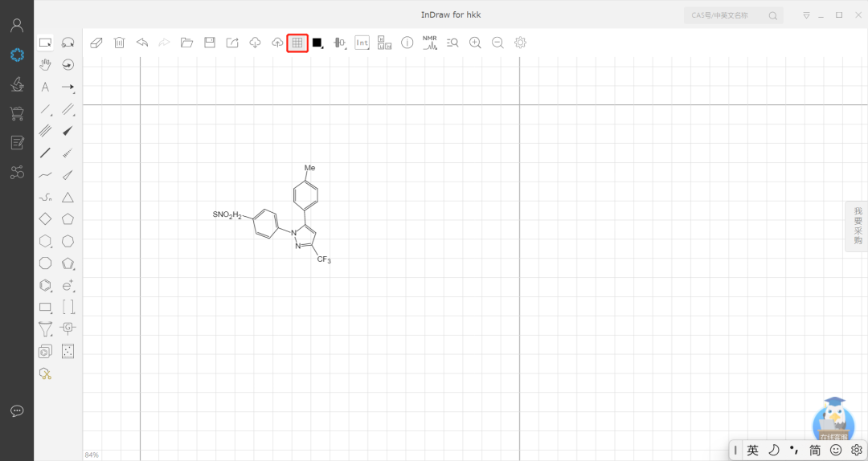
Task: Click the 我要采购 side button
Action: coord(858,226)
